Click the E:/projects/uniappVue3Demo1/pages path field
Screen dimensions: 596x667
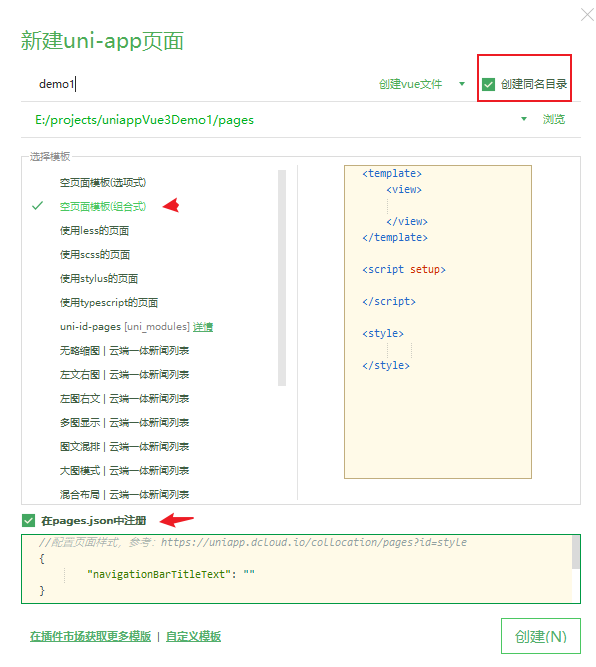pyautogui.click(x=274, y=120)
